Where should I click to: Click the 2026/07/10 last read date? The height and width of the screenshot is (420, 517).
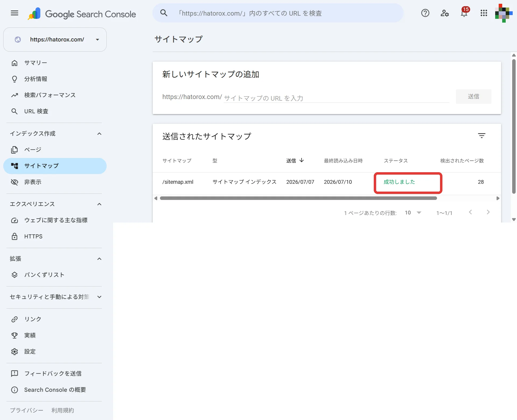tap(338, 182)
